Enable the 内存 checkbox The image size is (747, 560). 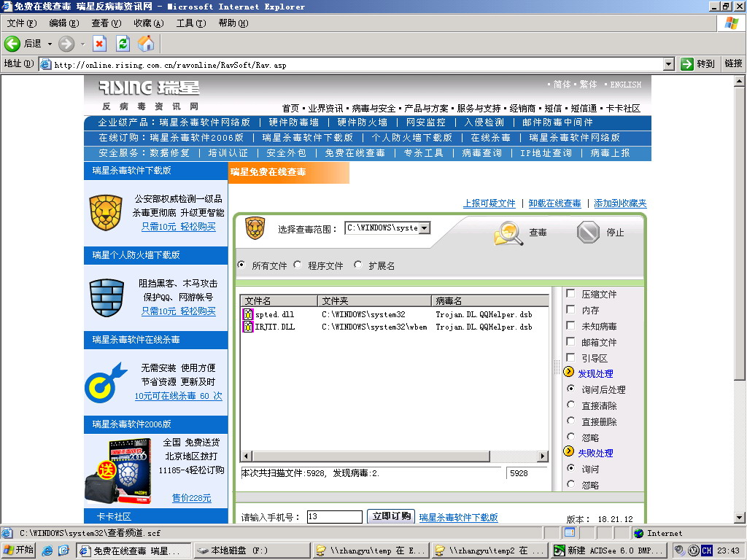click(x=570, y=309)
